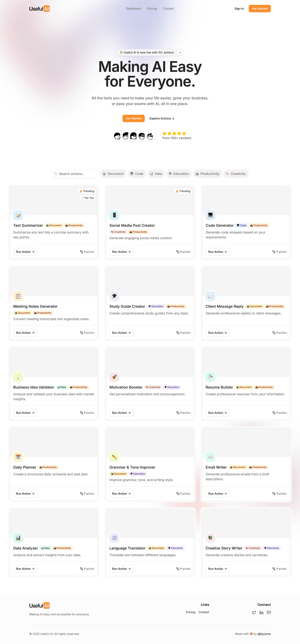Click the arrow icon in live announcement pill

180,53
